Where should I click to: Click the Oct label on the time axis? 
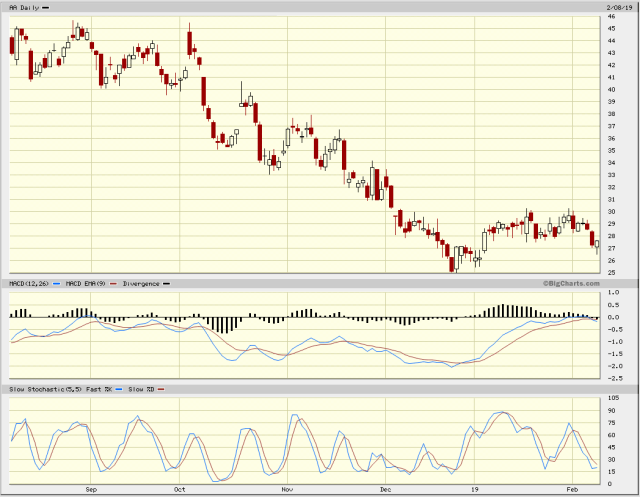tap(180, 489)
